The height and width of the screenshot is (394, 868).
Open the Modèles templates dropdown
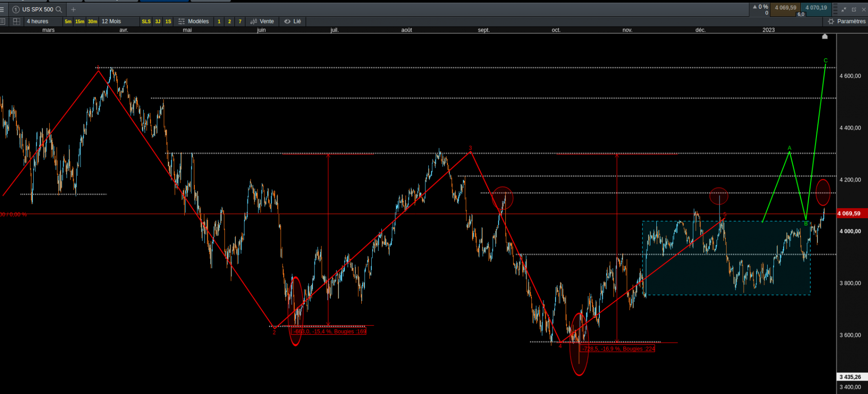pos(193,21)
